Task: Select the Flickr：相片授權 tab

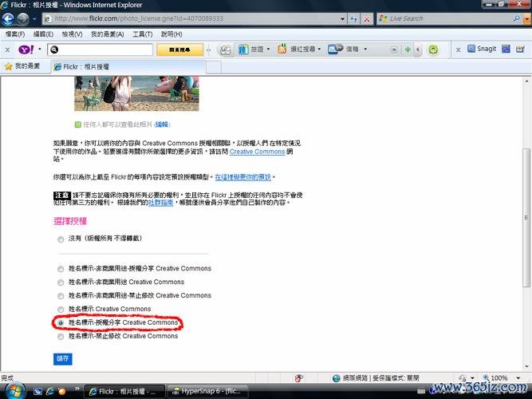Action: [x=128, y=67]
